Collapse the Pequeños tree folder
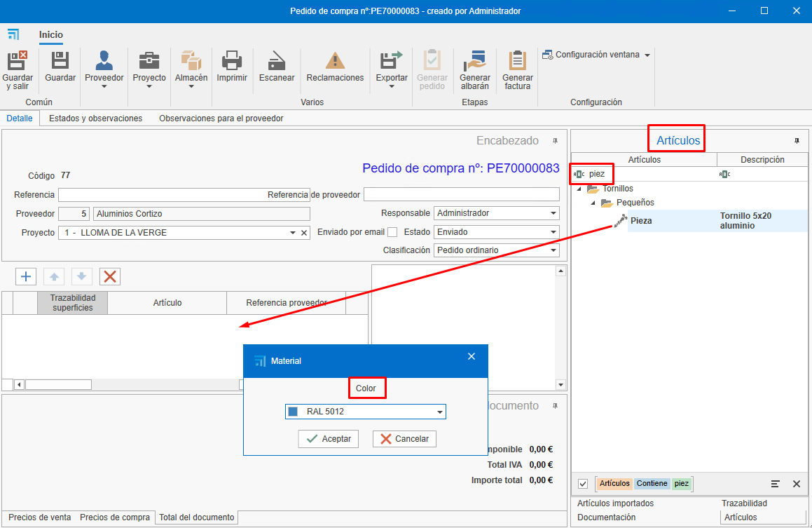Image resolution: width=812 pixels, height=528 pixels. (593, 203)
